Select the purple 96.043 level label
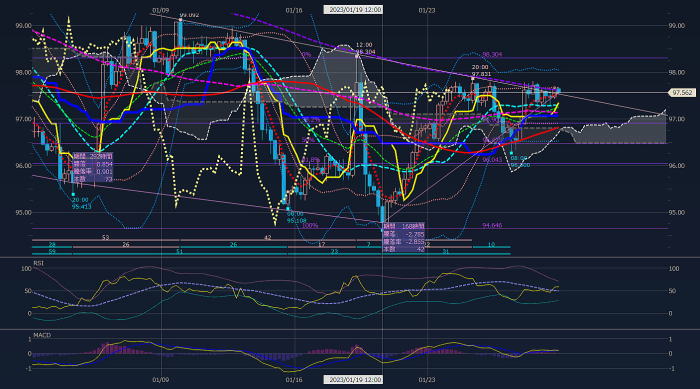Viewport: 700px width, 389px height. [492, 159]
